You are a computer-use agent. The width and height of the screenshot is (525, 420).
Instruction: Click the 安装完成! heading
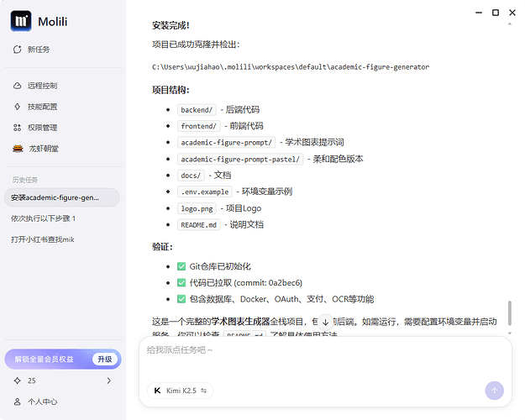pos(171,25)
